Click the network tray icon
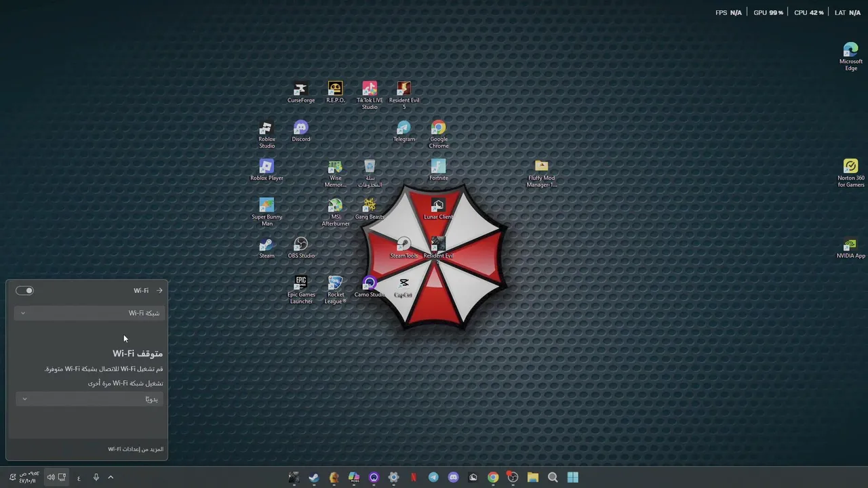This screenshot has width=868, height=488. (x=62, y=477)
